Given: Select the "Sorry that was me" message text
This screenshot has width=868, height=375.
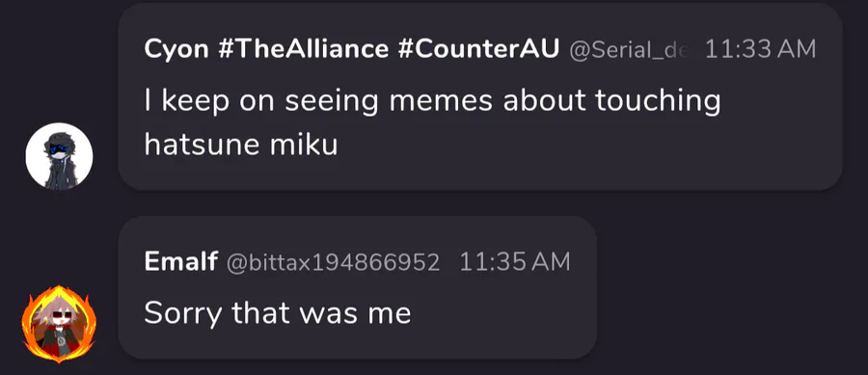Looking at the screenshot, I should click(278, 313).
